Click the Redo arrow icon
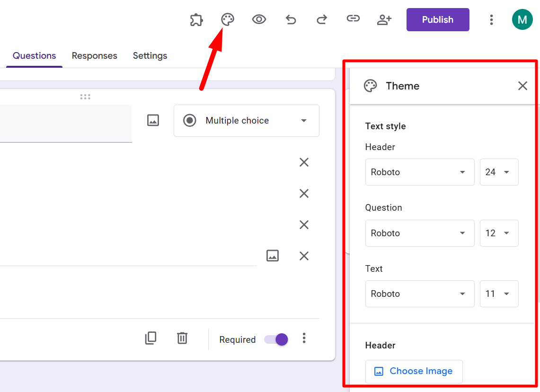Image resolution: width=540 pixels, height=392 pixels. 322,19
